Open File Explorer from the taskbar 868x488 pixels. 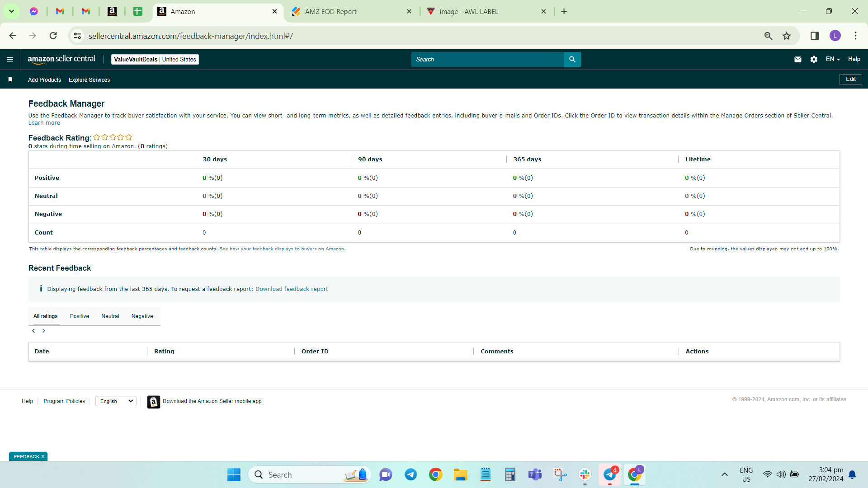tap(460, 475)
